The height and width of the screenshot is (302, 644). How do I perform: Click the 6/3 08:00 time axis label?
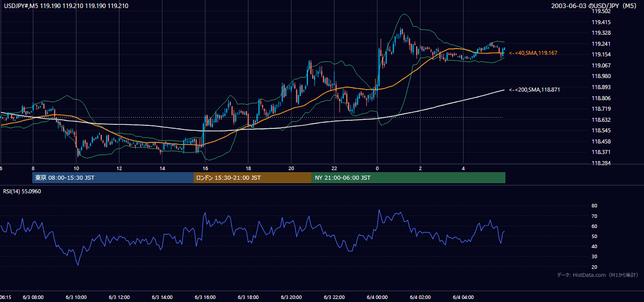[33, 297]
